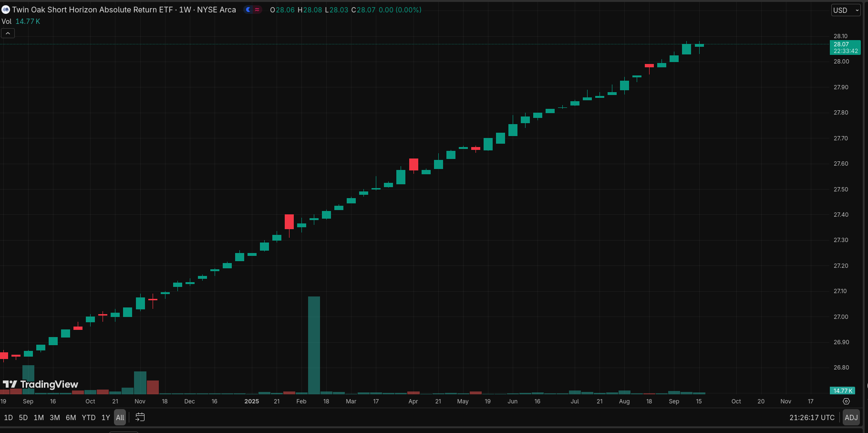Click the symbol title Twin Oak Short Horizon Absolute Return ETF
The height and width of the screenshot is (433, 868).
(93, 10)
